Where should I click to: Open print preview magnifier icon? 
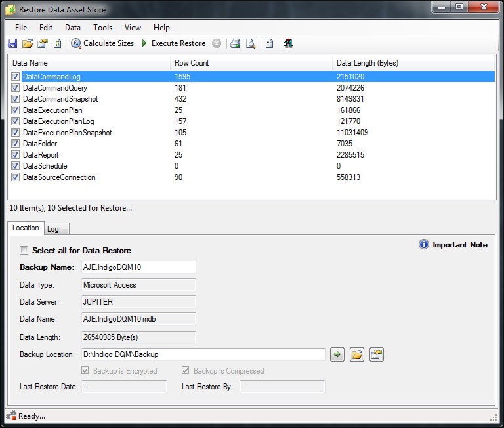coord(250,43)
